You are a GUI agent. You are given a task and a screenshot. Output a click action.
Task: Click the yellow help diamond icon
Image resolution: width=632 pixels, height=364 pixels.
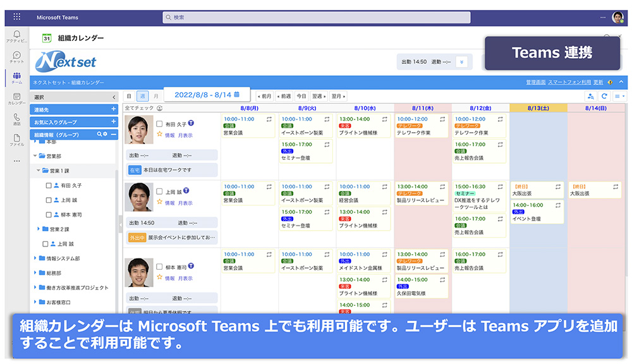pos(610,82)
